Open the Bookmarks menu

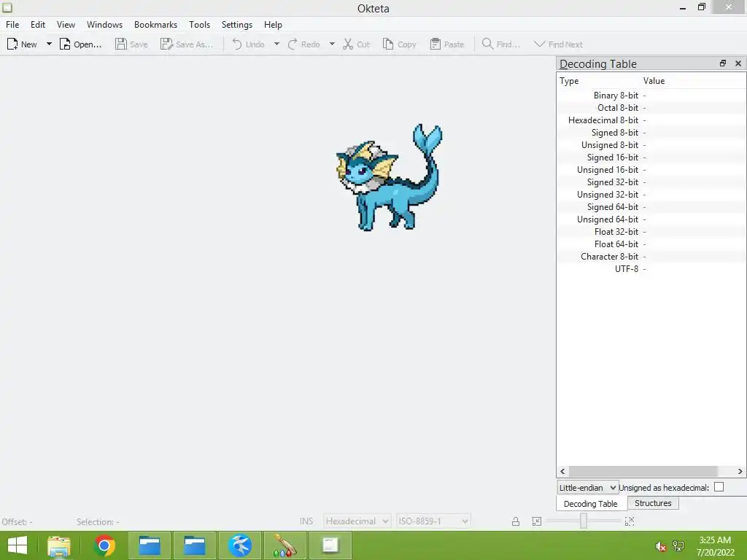[155, 25]
